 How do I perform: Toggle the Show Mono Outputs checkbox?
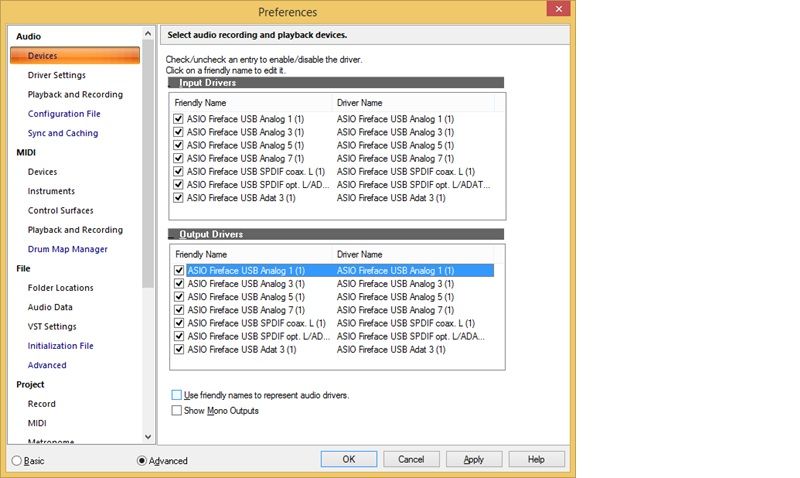click(x=178, y=410)
